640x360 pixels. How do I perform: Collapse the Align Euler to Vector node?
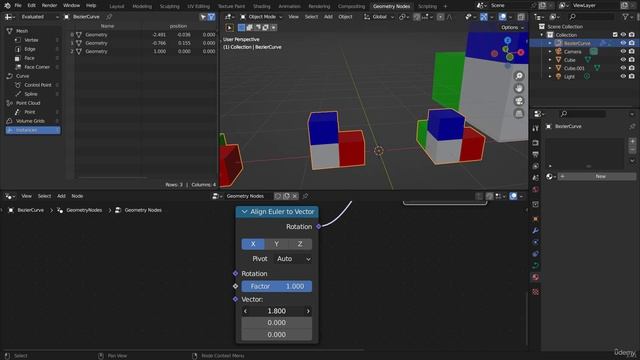tap(244, 212)
